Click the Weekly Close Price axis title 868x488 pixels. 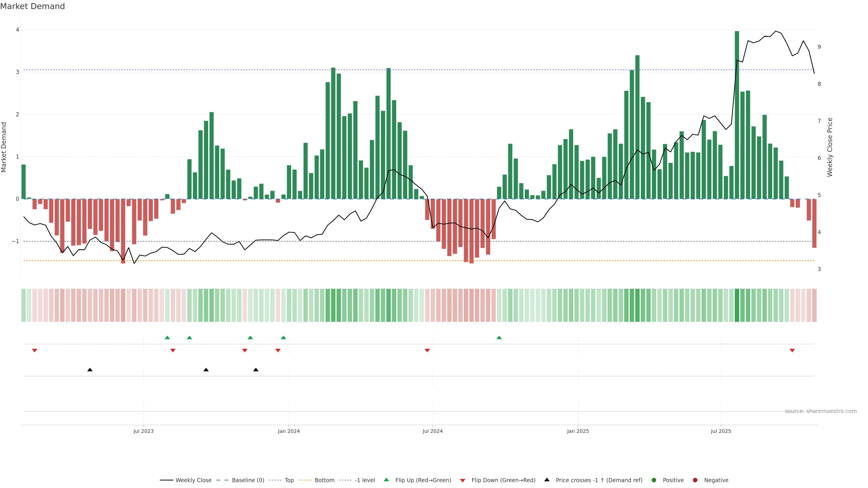830,147
